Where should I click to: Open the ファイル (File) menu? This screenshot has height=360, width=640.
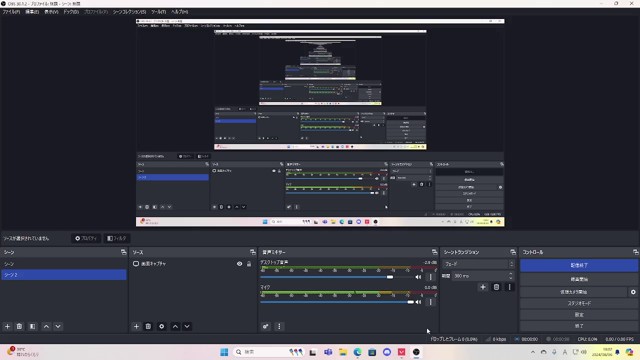11,12
